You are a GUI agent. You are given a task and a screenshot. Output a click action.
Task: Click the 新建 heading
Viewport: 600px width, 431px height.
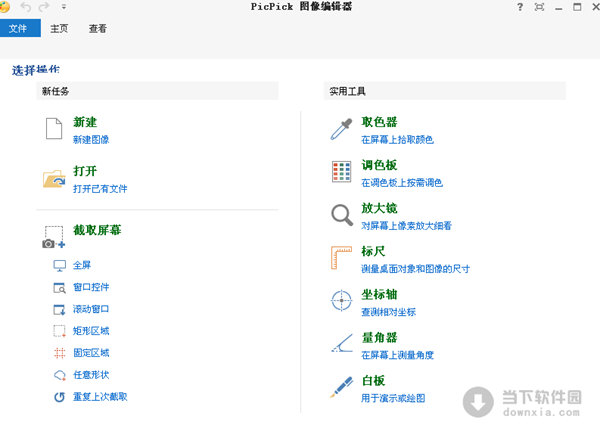click(85, 122)
